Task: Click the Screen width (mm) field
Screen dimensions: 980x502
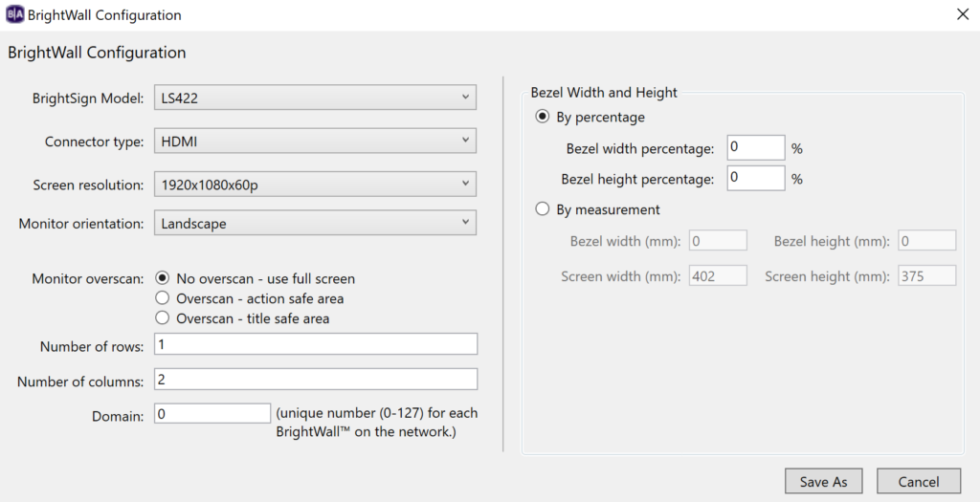Action: 718,275
